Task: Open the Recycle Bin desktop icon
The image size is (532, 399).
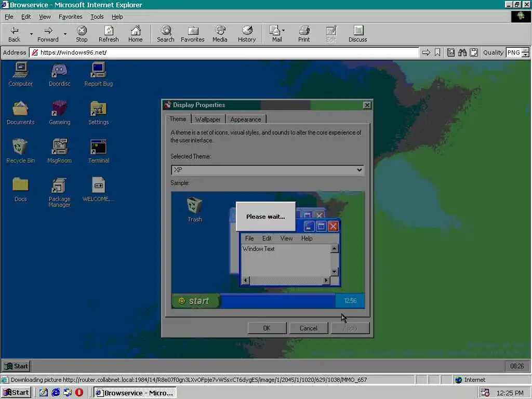Action: 20,151
